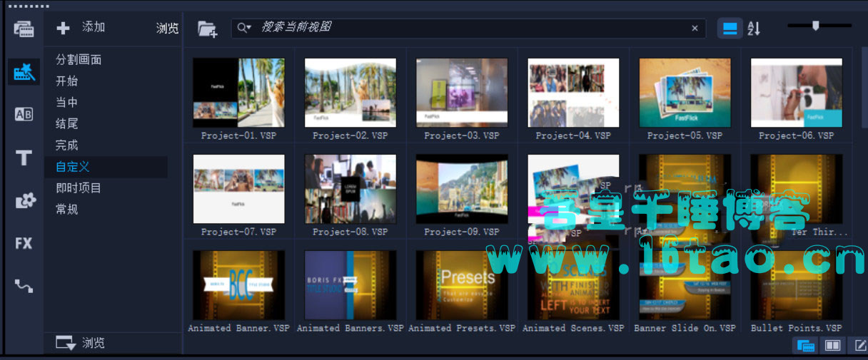This screenshot has width=868, height=360.
Task: Select the 分割画面 category
Action: tap(79, 60)
